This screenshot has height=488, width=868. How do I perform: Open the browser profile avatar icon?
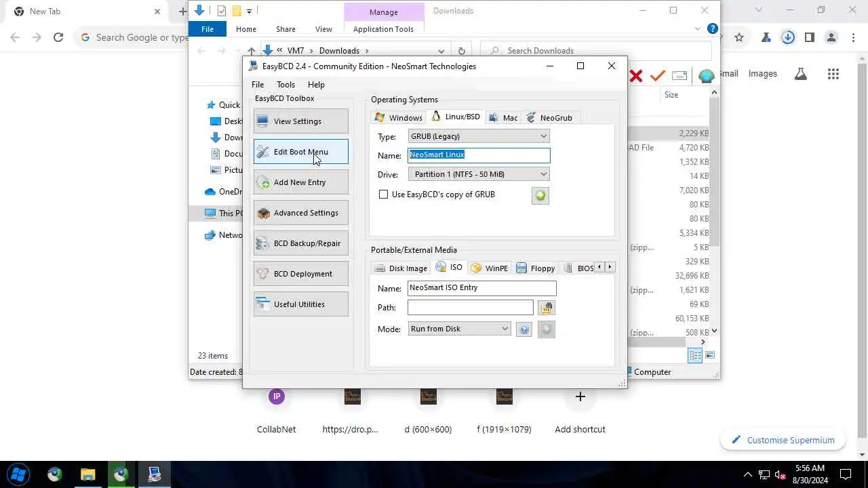pos(831,38)
